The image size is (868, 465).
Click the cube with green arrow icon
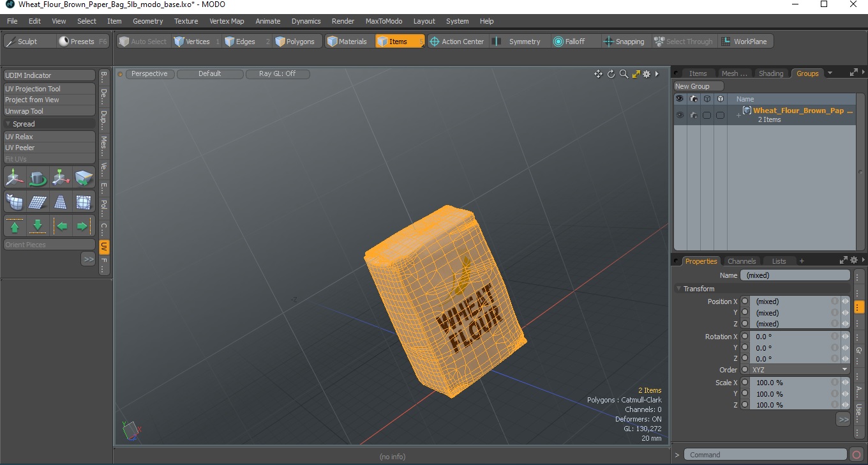pos(84,177)
